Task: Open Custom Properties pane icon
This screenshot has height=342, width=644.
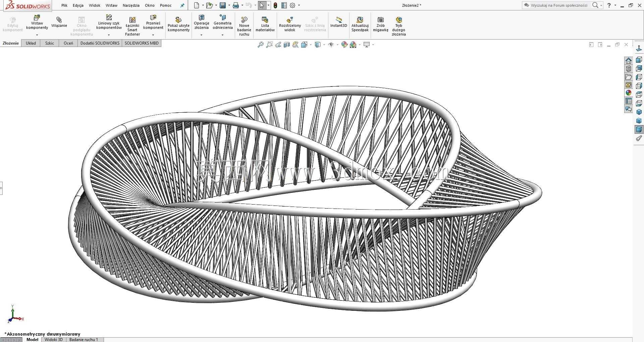Action: [x=629, y=101]
